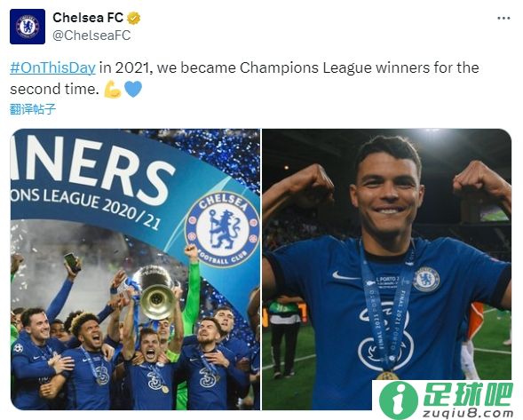The image size is (523, 420).
Task: Click the zuqiu8.com watermark text
Action: point(468,413)
